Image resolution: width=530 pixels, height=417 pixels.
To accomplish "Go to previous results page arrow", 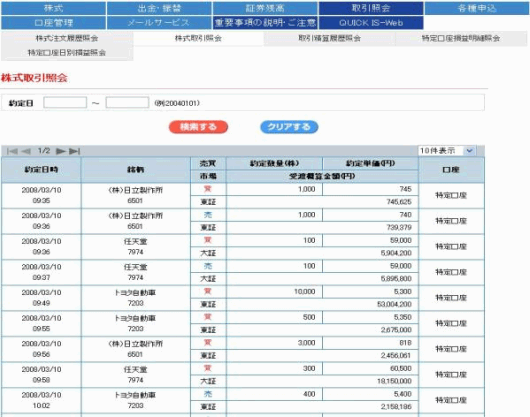I will tap(26, 151).
